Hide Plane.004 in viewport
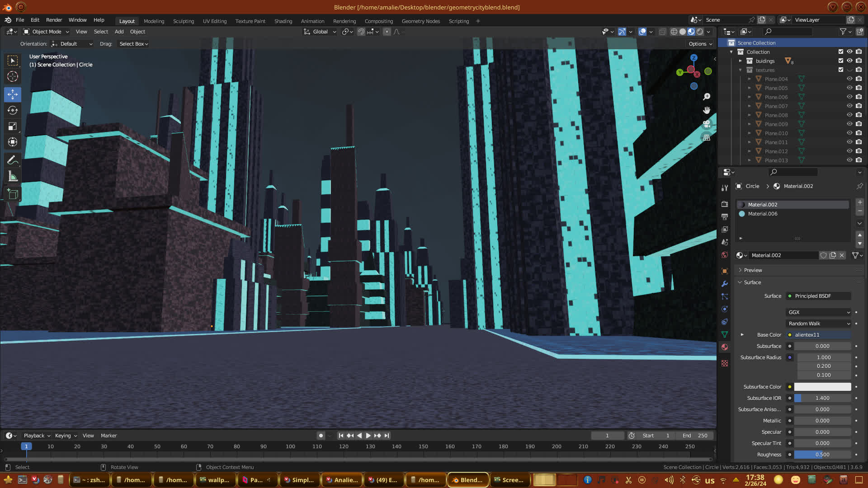 tap(849, 79)
